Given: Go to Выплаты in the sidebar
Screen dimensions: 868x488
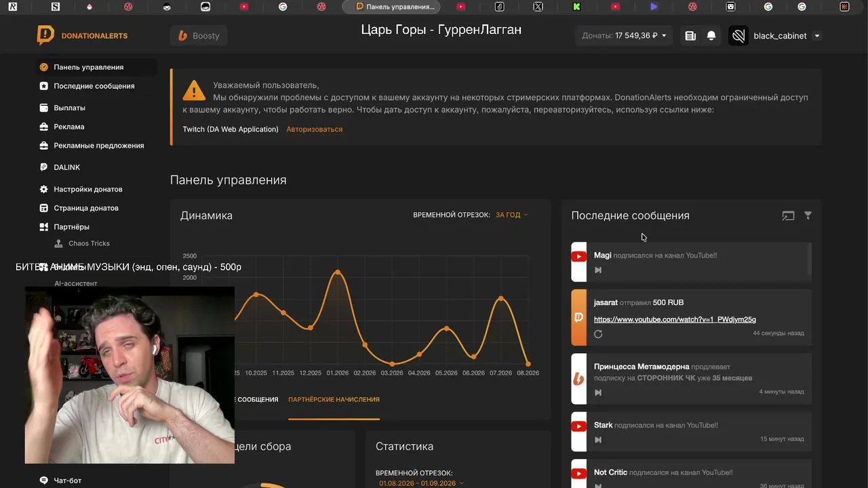Looking at the screenshot, I should (x=70, y=108).
